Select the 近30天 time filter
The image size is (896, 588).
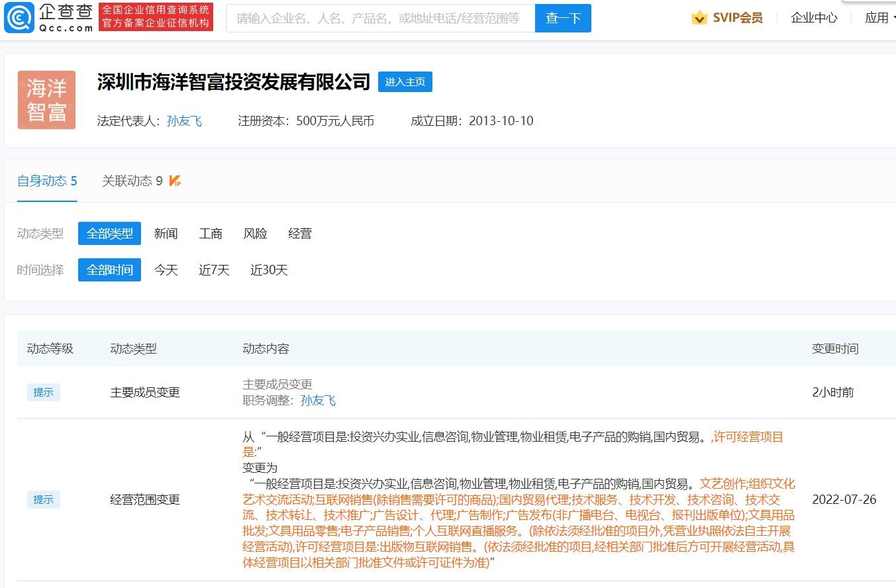pos(268,269)
